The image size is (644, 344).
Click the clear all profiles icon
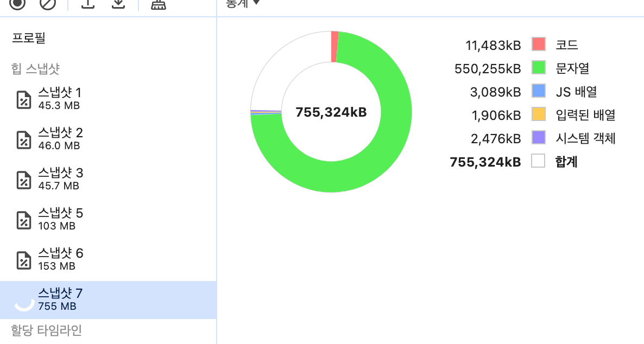tap(48, 3)
